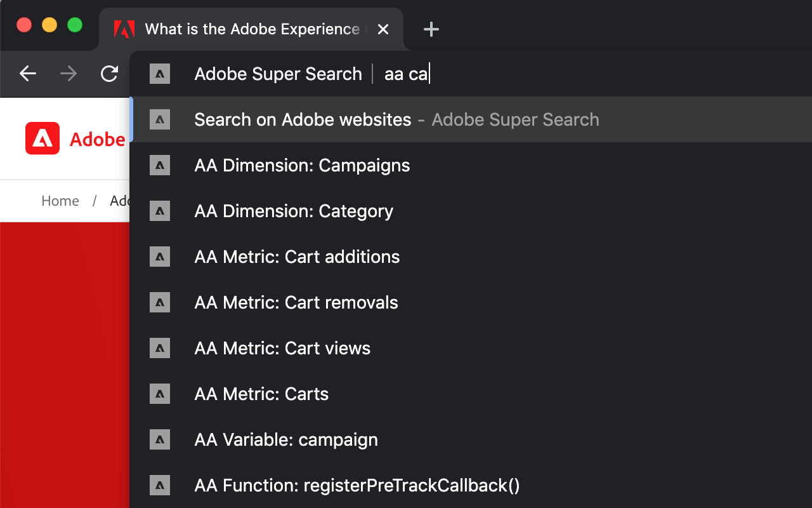Click icon beside 'Search on Adobe websites'
The image size is (812, 508).
click(160, 119)
